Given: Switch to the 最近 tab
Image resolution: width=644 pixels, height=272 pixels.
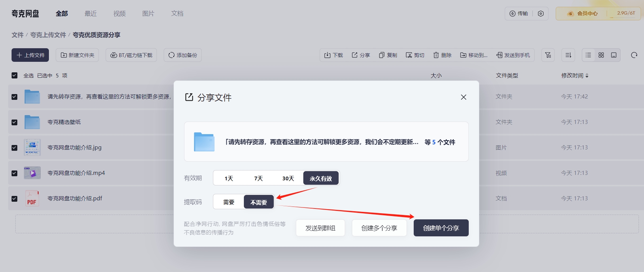Looking at the screenshot, I should click(91, 14).
